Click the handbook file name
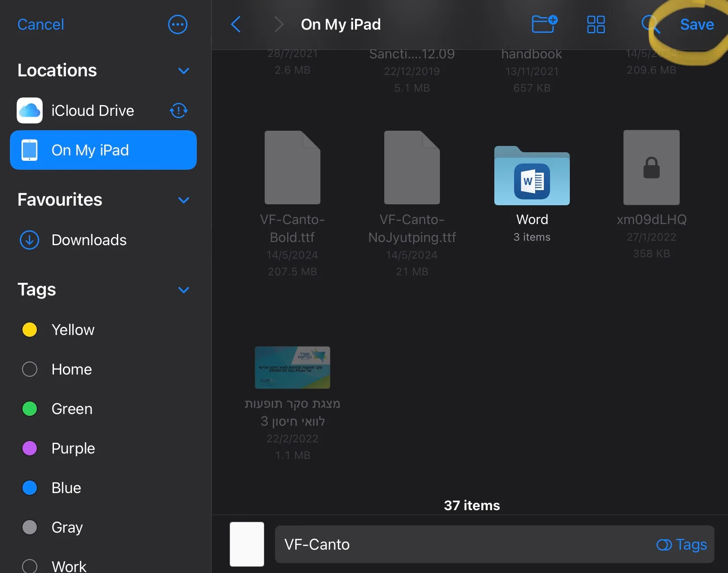728x573 pixels. tap(532, 54)
